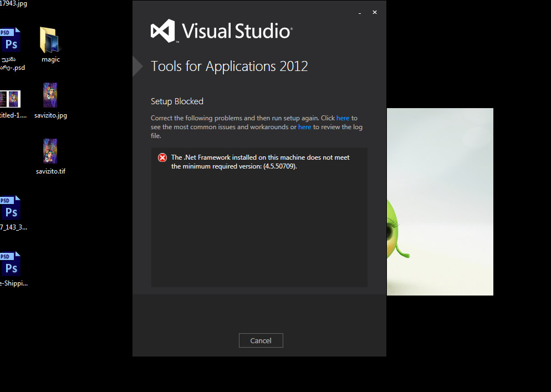Open the 'here' link to review log file
The height and width of the screenshot is (392, 551).
(304, 127)
